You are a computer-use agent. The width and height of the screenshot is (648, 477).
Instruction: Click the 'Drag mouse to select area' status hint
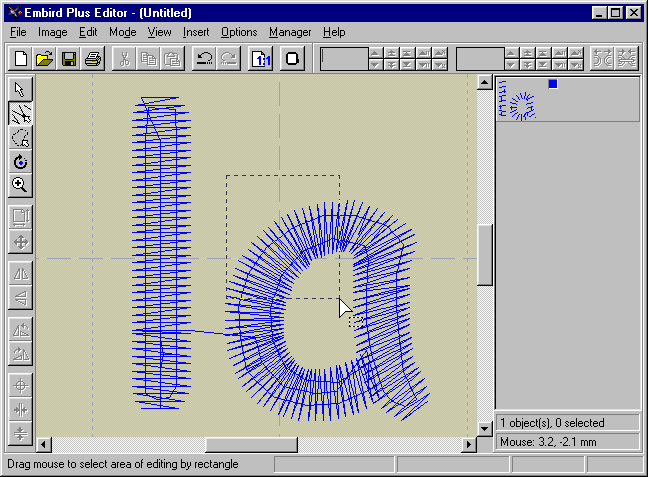click(123, 464)
